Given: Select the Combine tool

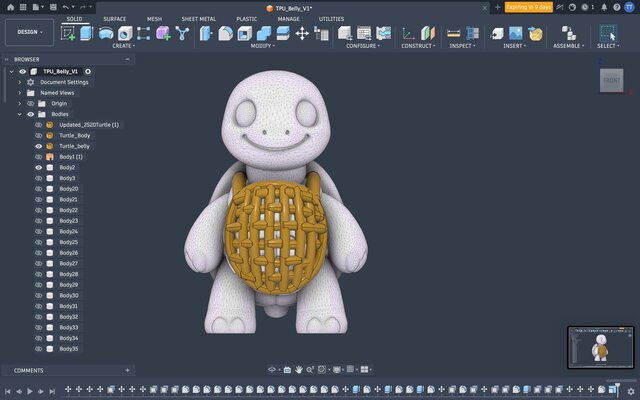Looking at the screenshot, I should click(264, 33).
